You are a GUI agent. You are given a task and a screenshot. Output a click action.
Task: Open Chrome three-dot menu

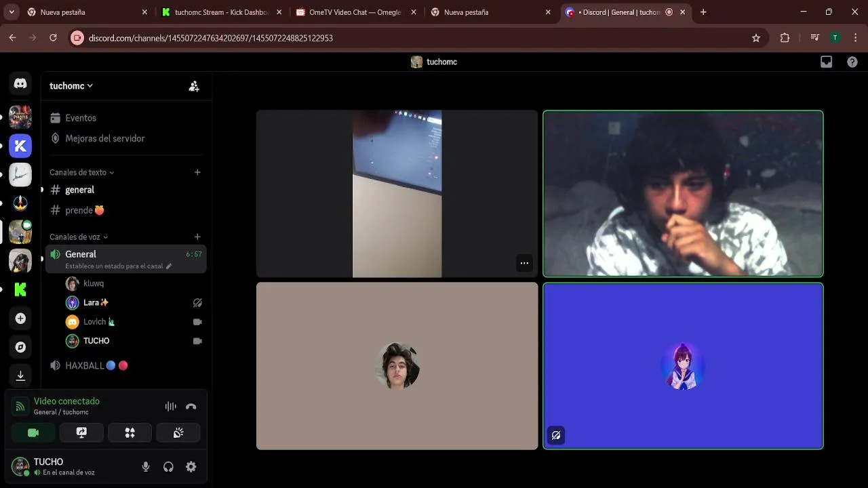(x=856, y=38)
